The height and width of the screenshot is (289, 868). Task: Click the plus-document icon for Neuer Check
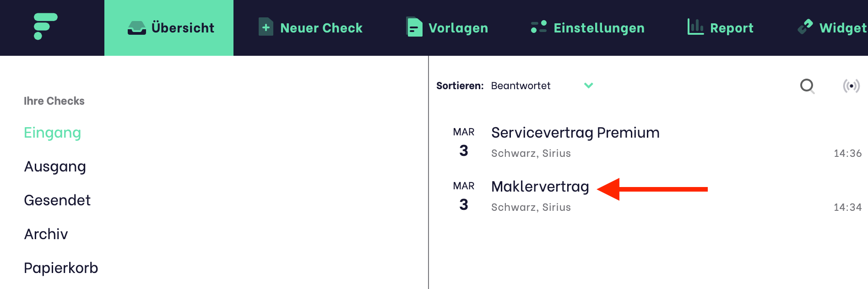[x=266, y=27]
